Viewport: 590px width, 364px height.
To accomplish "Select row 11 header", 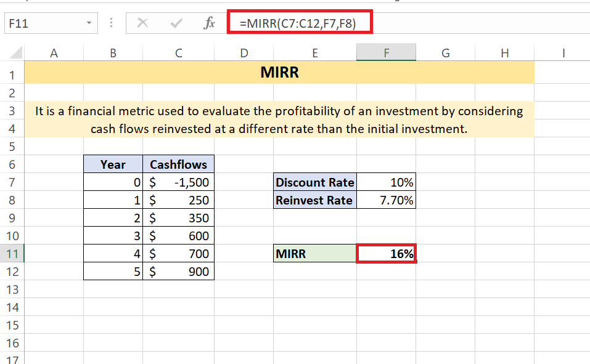I will click(12, 254).
